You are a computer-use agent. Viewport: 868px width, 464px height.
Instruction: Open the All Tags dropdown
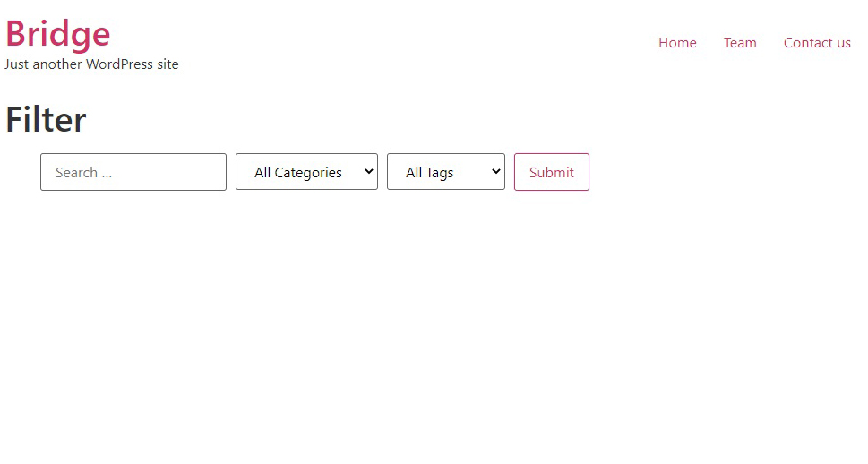pos(445,172)
